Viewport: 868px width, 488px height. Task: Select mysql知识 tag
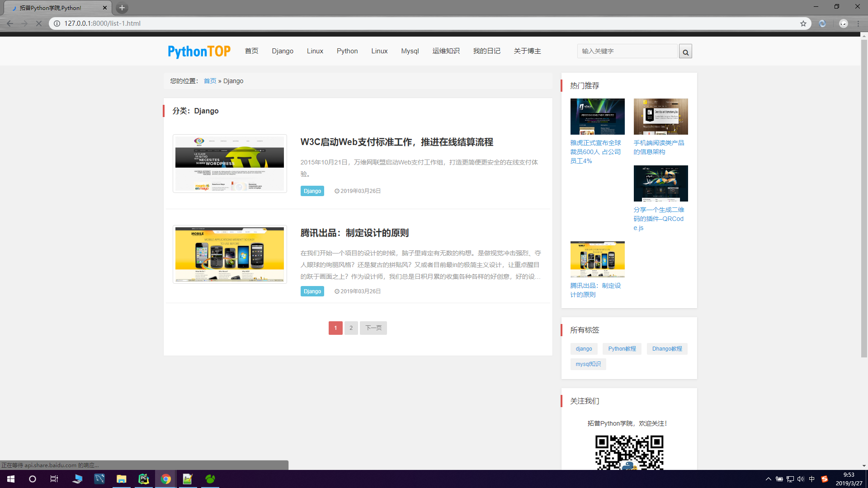pyautogui.click(x=588, y=364)
